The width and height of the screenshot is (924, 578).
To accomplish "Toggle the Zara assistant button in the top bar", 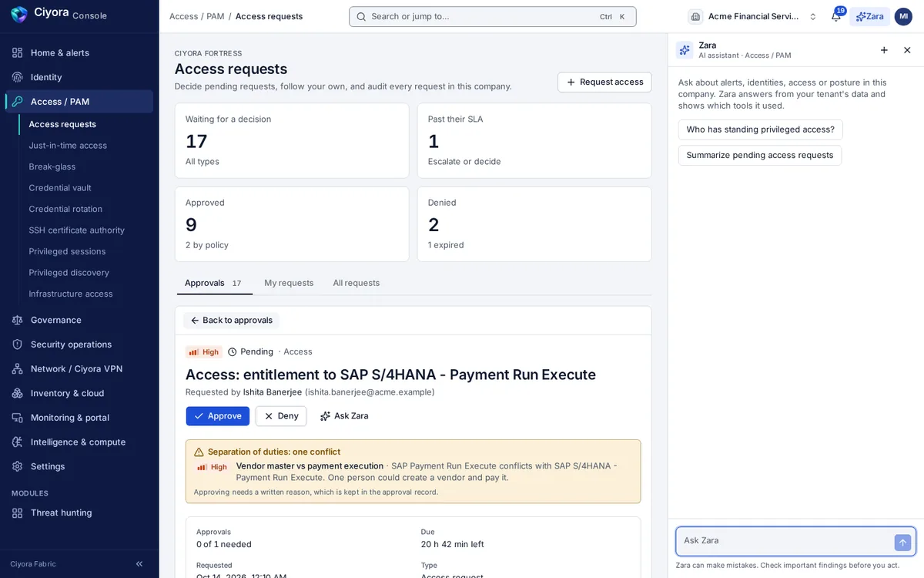I will point(869,16).
